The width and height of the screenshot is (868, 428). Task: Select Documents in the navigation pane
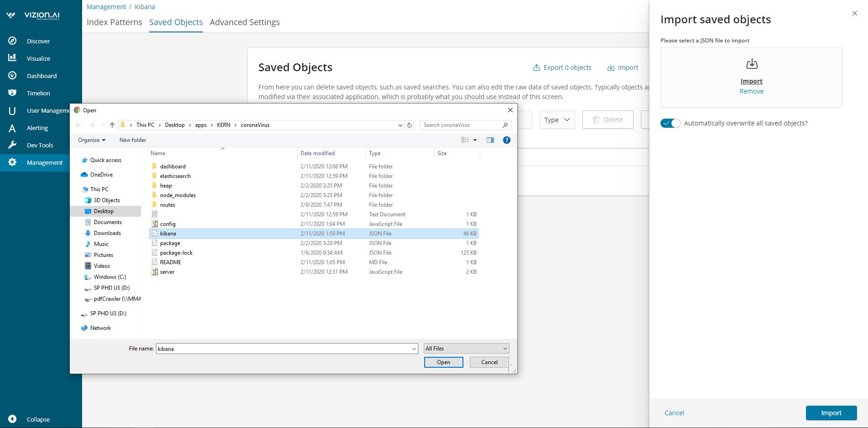click(x=108, y=222)
